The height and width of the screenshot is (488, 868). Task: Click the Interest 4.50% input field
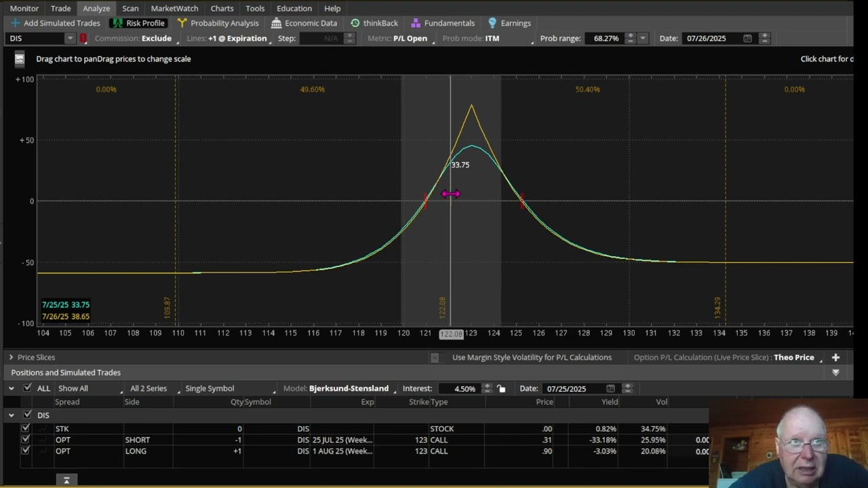coord(460,388)
